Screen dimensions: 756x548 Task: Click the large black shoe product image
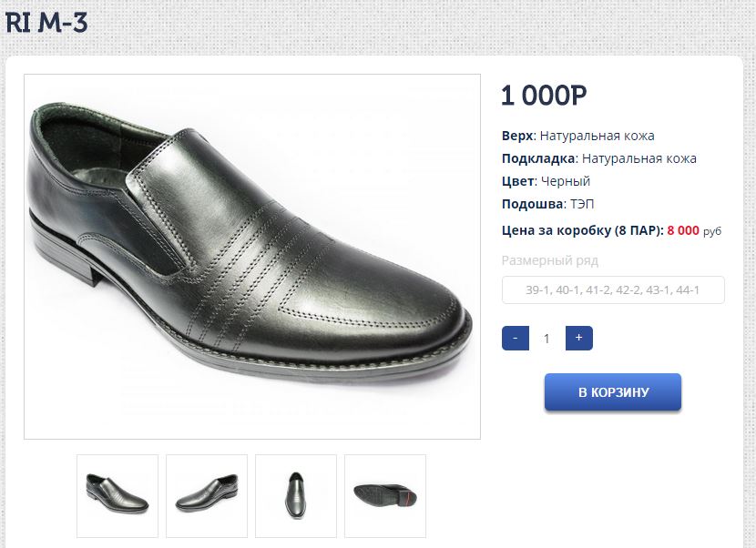tap(252, 257)
